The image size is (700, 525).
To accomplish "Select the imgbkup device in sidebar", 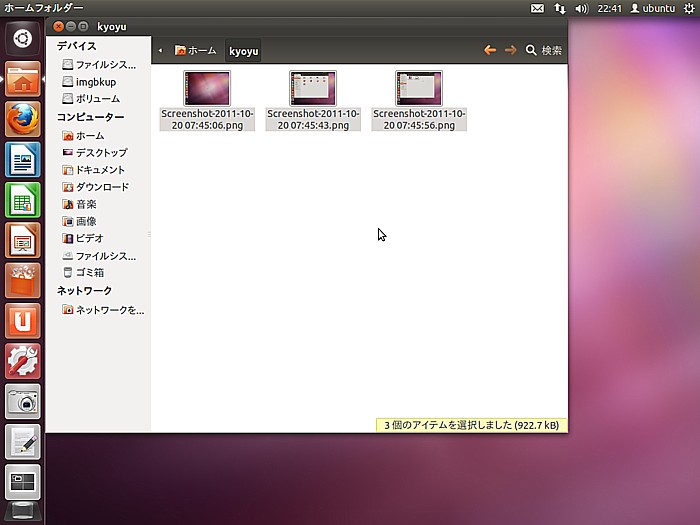I will (89, 82).
